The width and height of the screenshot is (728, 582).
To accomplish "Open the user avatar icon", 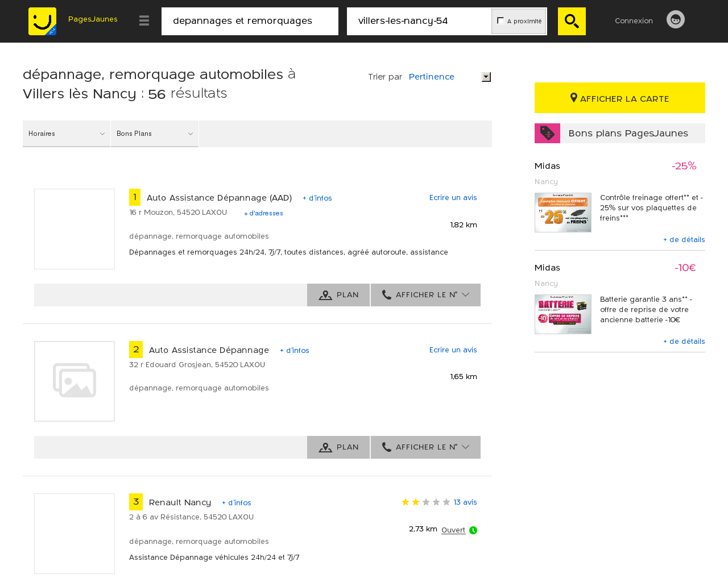I will [676, 19].
